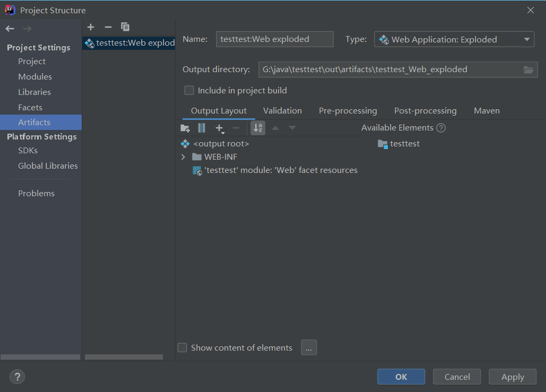Image resolution: width=546 pixels, height=392 pixels.
Task: Toggle sort elements by names and types
Action: coord(258,128)
